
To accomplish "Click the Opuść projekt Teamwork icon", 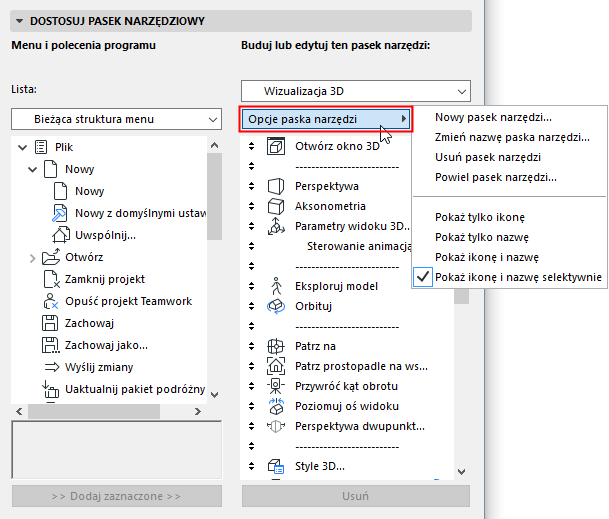I will 50,301.
